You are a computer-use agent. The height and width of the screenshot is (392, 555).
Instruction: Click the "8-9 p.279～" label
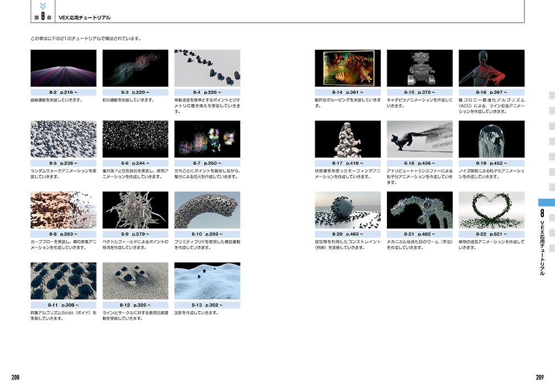(x=135, y=234)
